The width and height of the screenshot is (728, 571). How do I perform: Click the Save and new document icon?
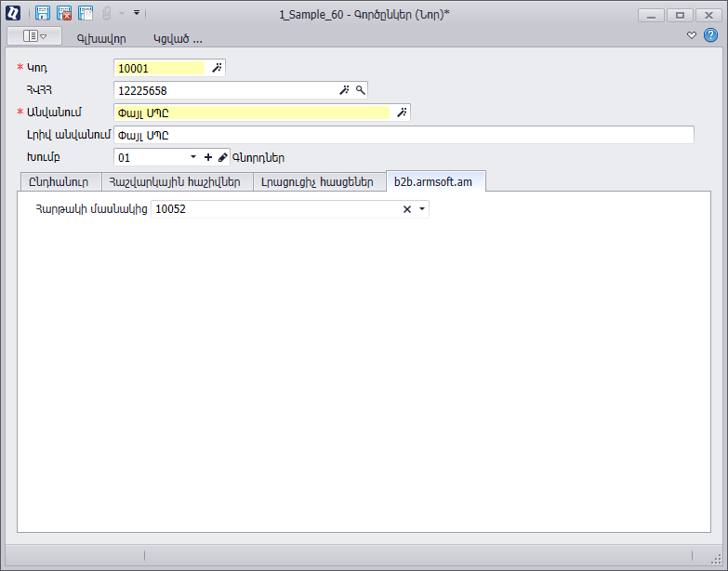(86, 13)
